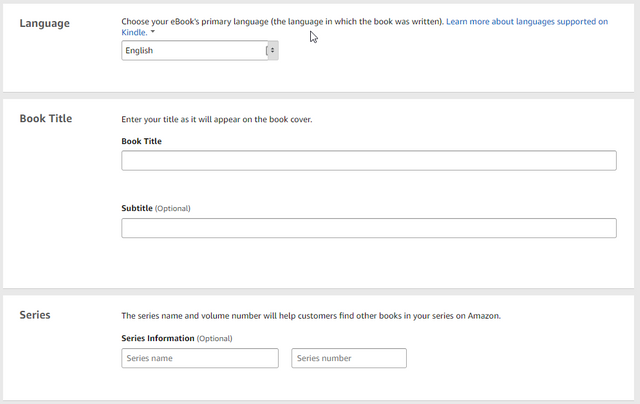The height and width of the screenshot is (404, 640).
Task: Click the Book Title text field
Action: (x=369, y=160)
